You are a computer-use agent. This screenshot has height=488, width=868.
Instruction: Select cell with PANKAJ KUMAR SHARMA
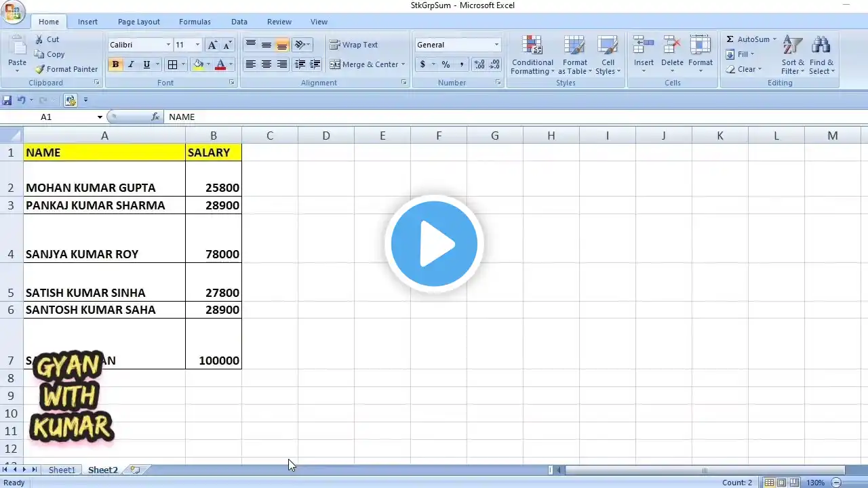[104, 205]
